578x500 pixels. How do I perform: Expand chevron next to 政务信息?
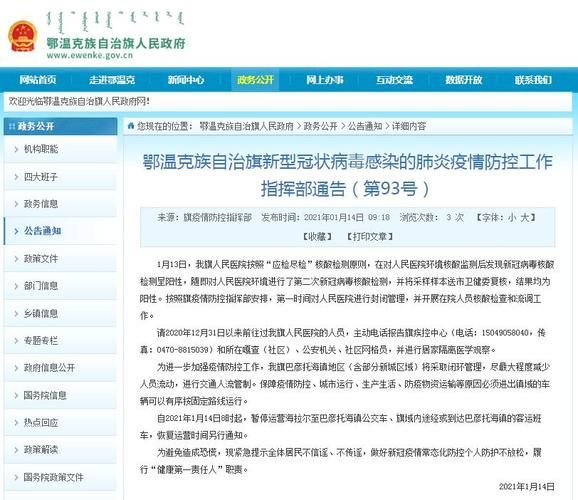pos(16,204)
